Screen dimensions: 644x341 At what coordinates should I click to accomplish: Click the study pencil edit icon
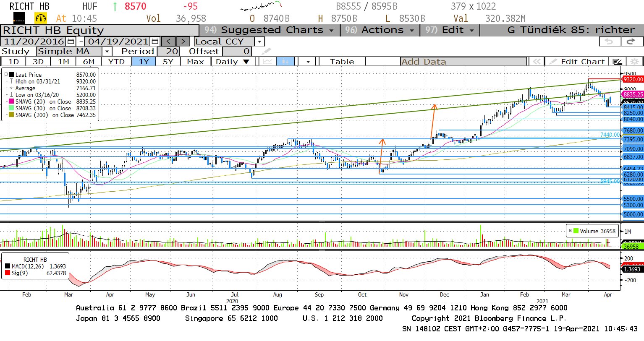pos(266,52)
